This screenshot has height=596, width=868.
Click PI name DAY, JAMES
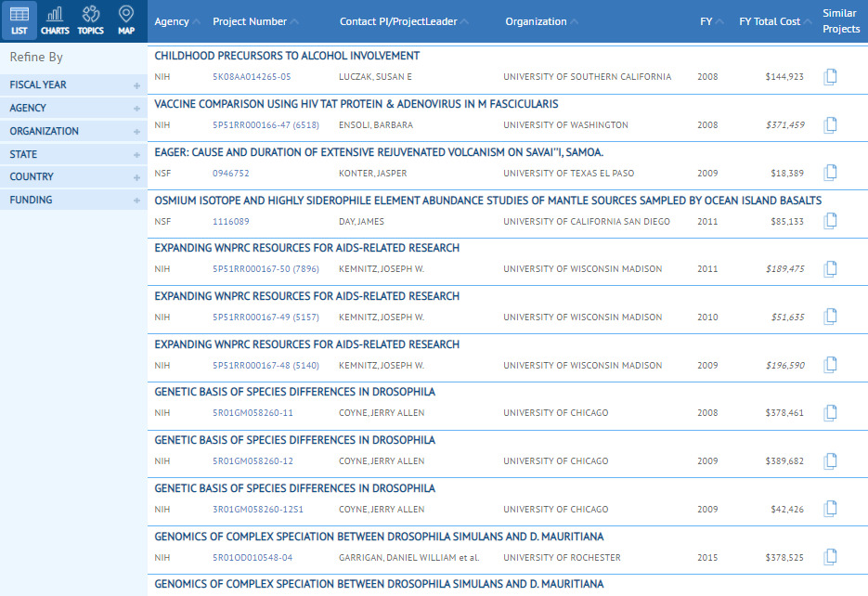tap(361, 221)
